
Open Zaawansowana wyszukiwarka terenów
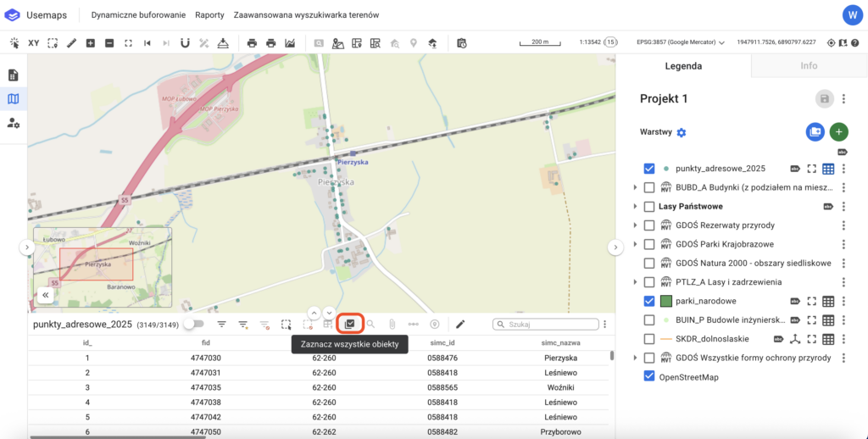[308, 15]
